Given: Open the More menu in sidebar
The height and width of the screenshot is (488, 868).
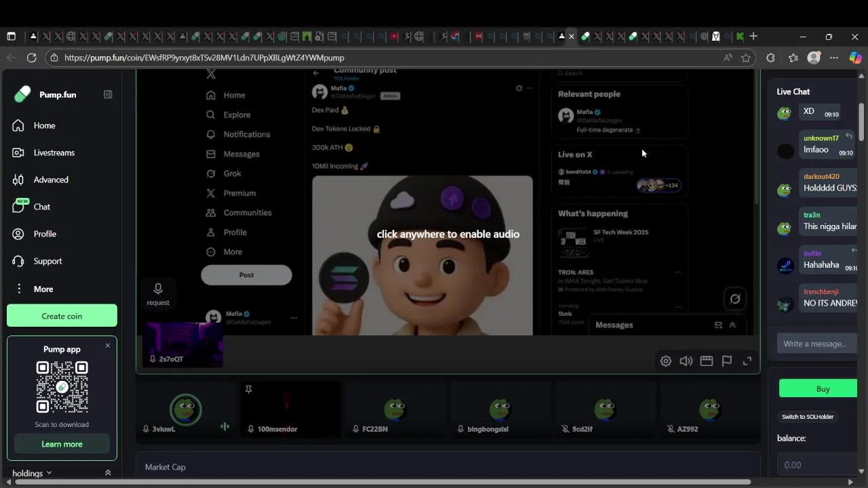Looking at the screenshot, I should tap(43, 289).
